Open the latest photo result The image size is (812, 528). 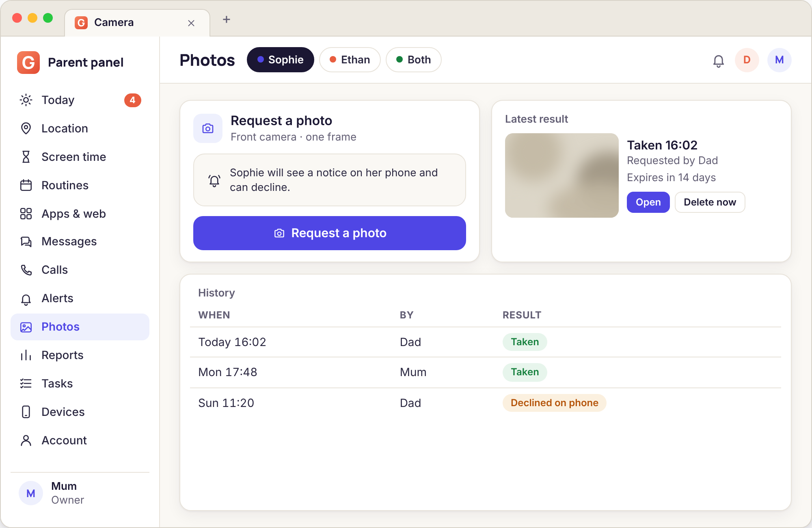(648, 202)
